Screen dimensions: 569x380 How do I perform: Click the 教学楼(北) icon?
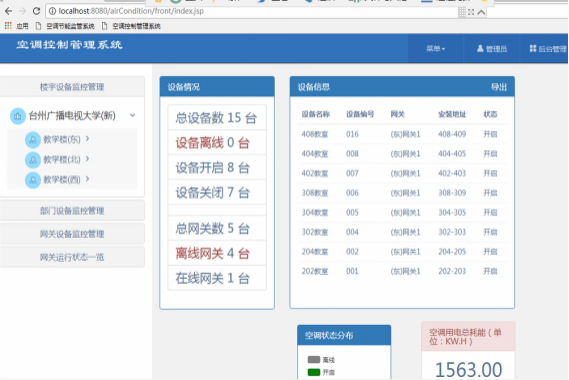[x=33, y=159]
